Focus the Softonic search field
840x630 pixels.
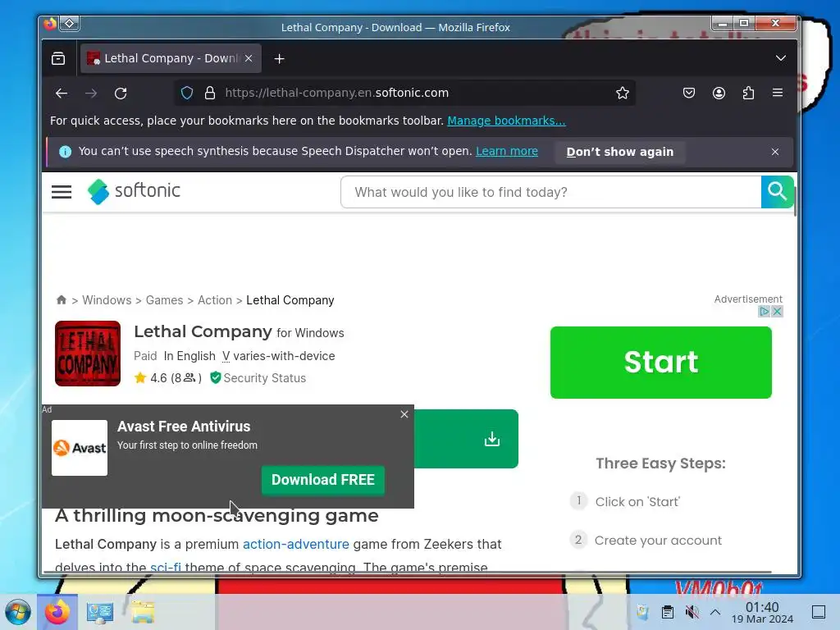pos(550,192)
